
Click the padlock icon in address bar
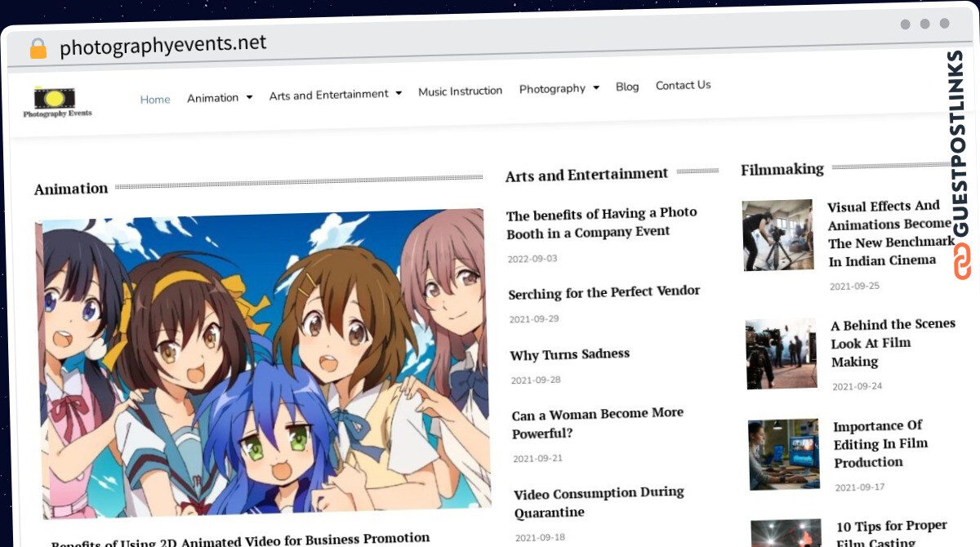(x=38, y=49)
